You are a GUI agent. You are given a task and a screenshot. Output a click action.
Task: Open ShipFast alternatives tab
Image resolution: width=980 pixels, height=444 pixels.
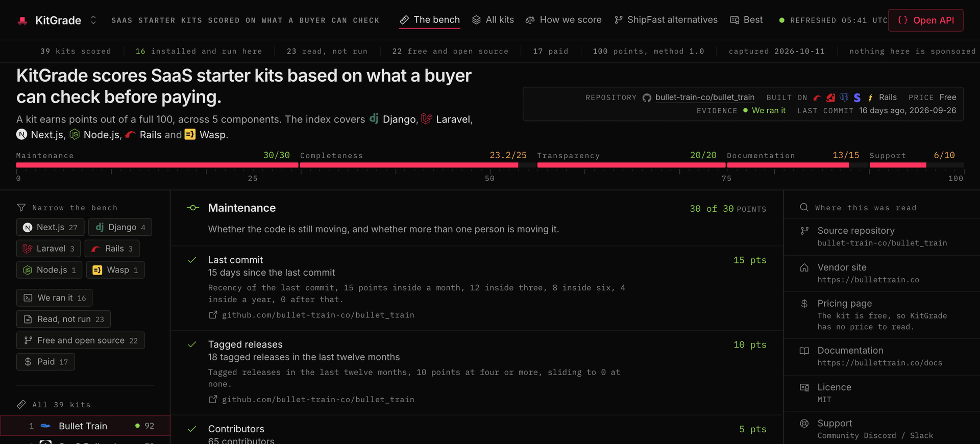[666, 20]
